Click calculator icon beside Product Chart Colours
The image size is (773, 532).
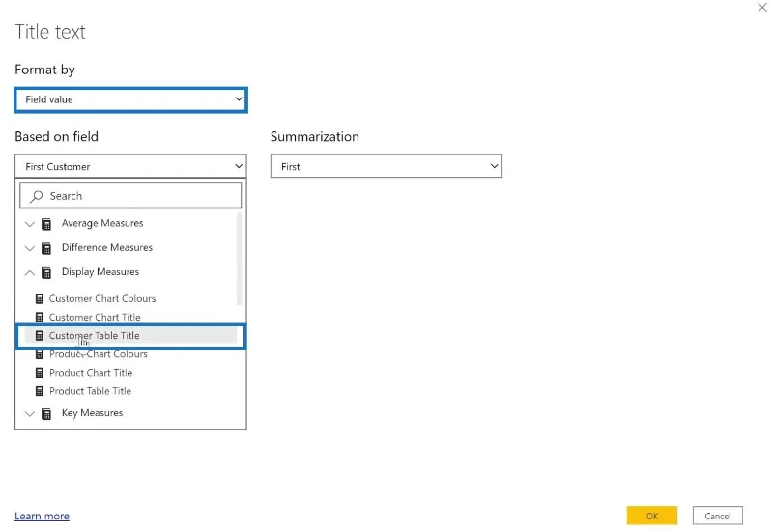(40, 354)
